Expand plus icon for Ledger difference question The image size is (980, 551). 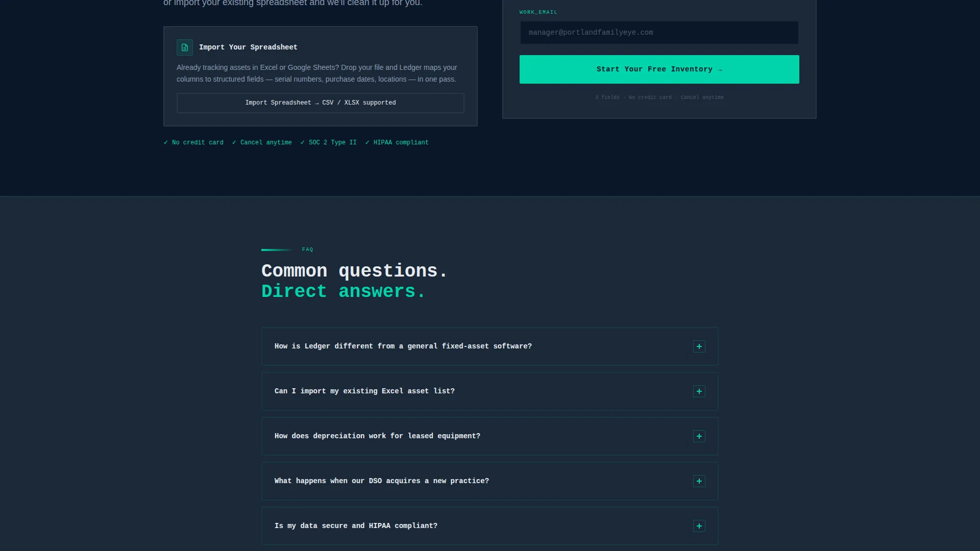click(699, 346)
